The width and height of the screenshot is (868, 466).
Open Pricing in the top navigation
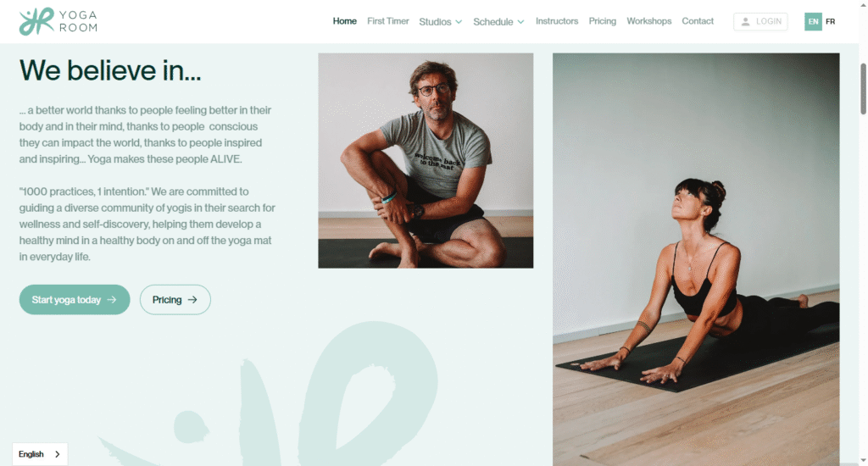coord(603,21)
